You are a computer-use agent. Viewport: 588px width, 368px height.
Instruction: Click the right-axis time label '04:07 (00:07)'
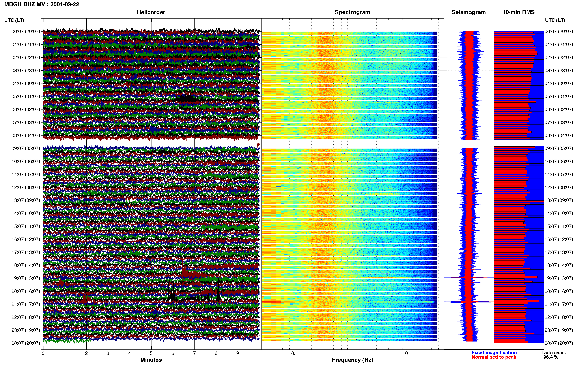tap(559, 83)
